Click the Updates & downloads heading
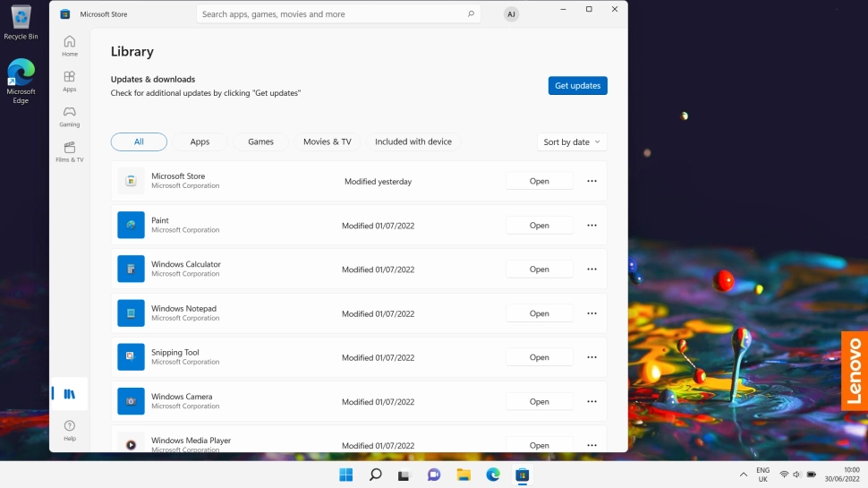This screenshot has width=868, height=488. pyautogui.click(x=153, y=79)
